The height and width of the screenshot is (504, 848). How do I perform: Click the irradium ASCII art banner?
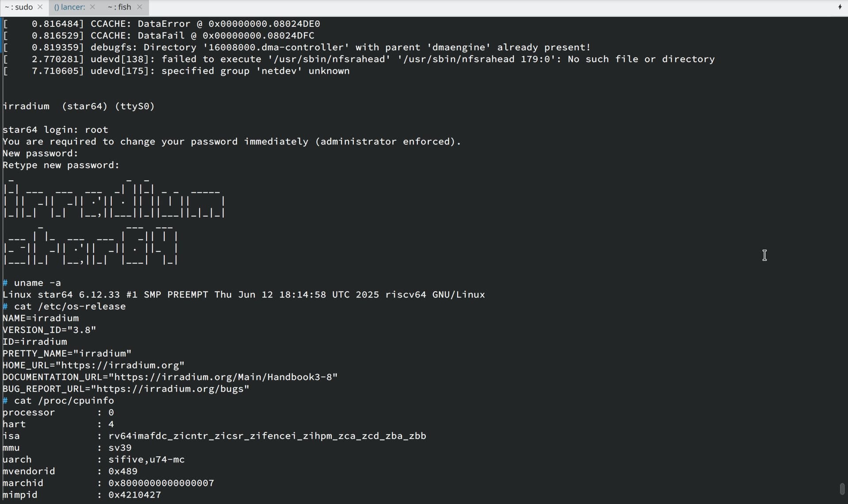point(114,221)
